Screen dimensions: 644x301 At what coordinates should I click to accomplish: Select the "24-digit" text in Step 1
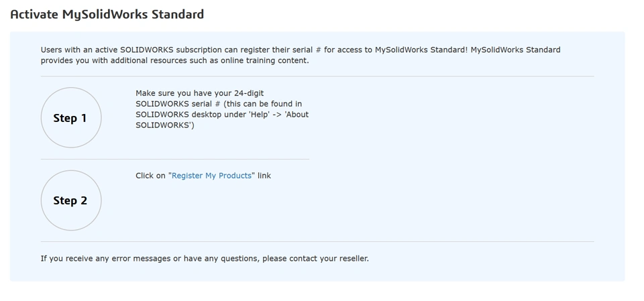point(249,93)
